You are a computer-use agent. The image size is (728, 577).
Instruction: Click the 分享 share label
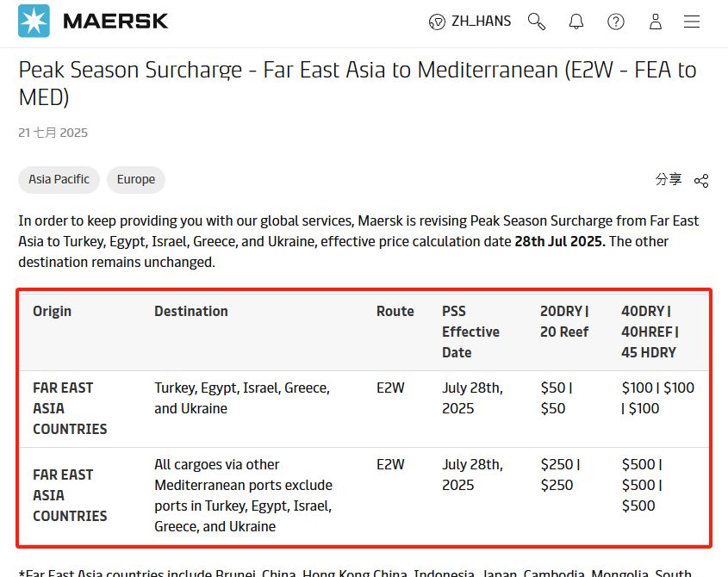coord(668,179)
